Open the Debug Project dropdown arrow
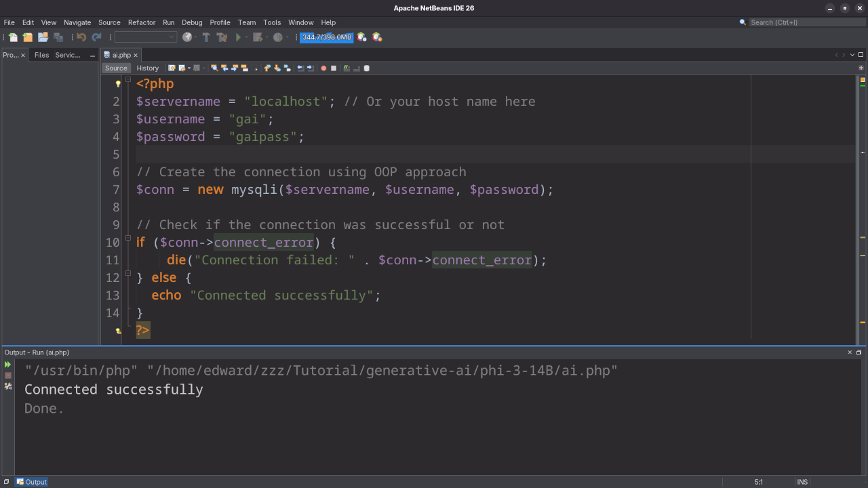This screenshot has height=488, width=868. coord(267,37)
